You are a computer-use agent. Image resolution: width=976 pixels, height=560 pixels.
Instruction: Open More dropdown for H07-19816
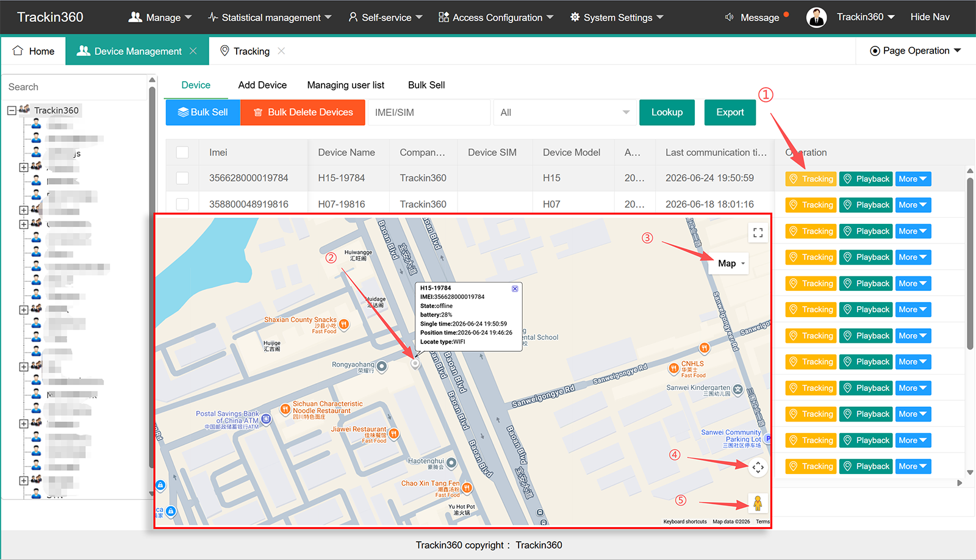[x=913, y=205]
